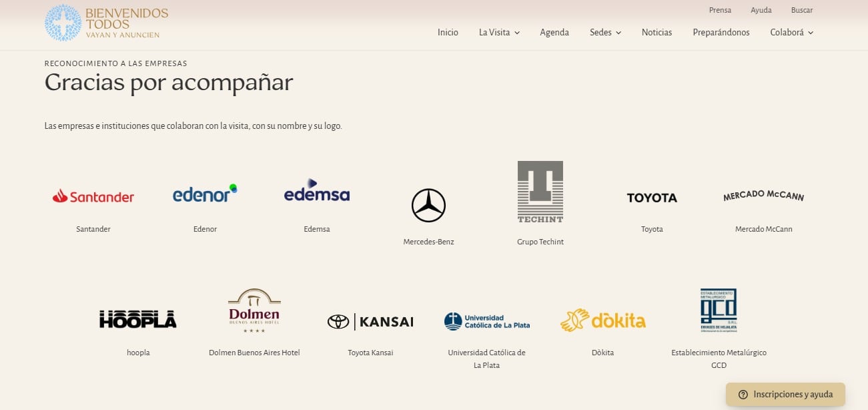Click the Mercado McCann caption
Image resolution: width=868 pixels, height=410 pixels.
point(764,229)
